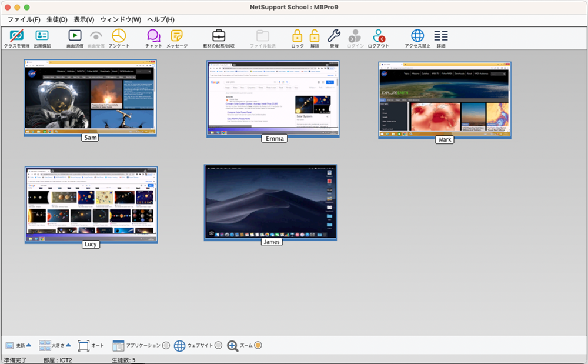Expand the 大きさ size arrow dropdown

68,345
